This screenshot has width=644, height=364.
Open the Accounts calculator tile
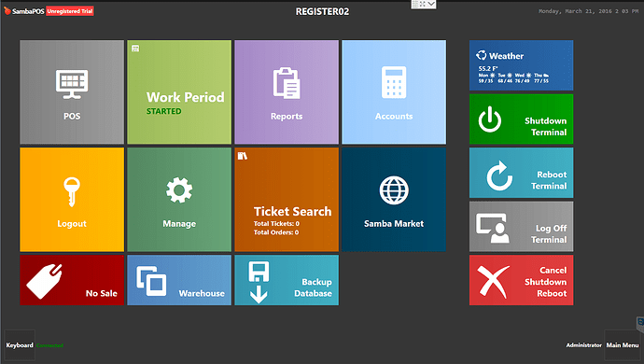pos(394,92)
